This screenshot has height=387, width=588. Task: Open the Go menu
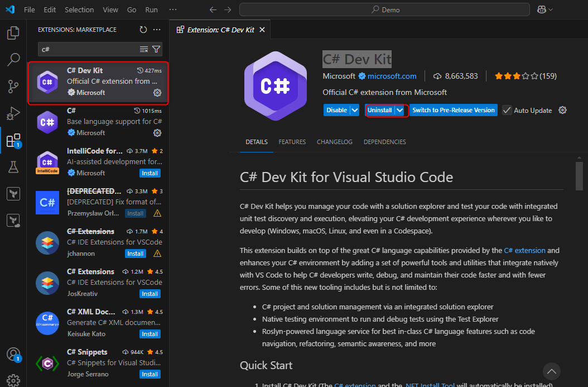tap(132, 9)
